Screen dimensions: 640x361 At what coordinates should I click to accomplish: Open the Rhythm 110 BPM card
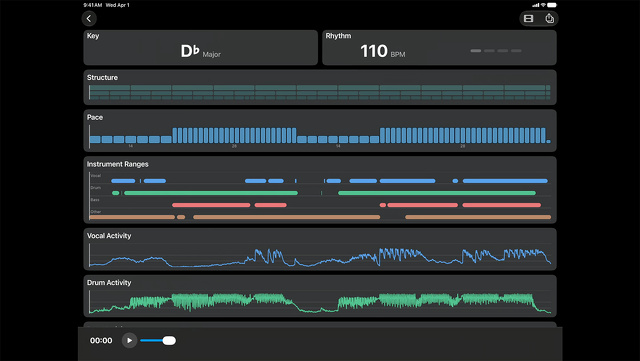[439, 47]
